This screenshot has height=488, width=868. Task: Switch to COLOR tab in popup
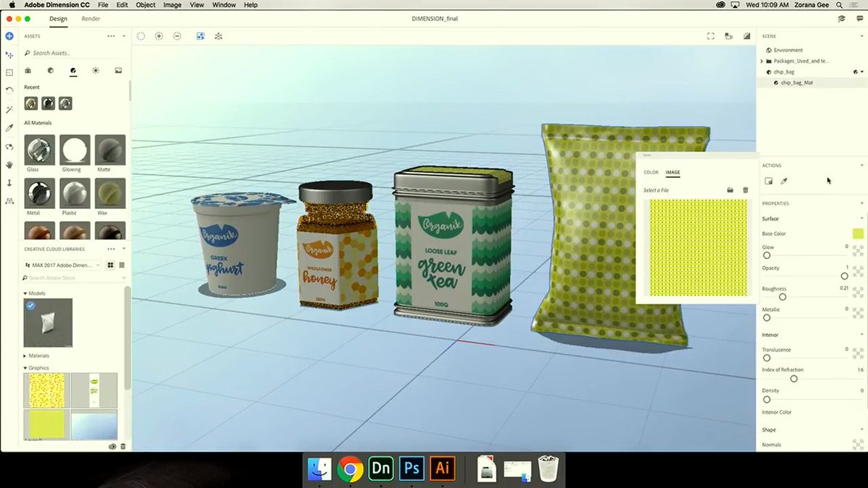651,172
